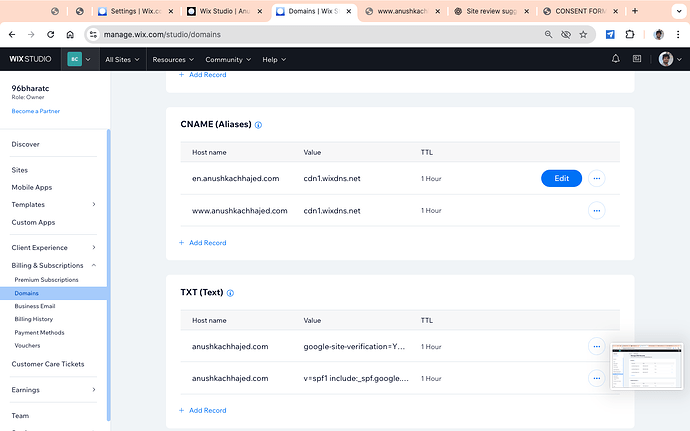Reload the page in the browser toolbar
Viewport: 690px width, 431px height.
click(51, 34)
